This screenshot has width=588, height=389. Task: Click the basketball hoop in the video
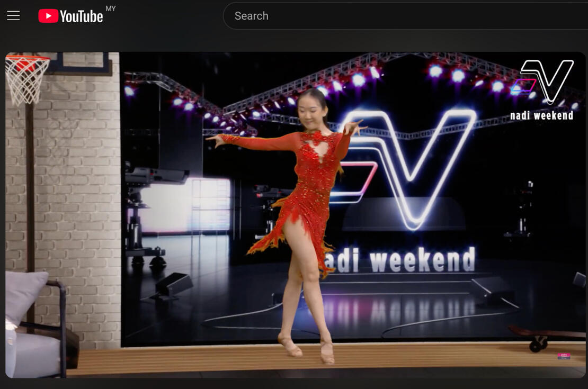coord(25,77)
